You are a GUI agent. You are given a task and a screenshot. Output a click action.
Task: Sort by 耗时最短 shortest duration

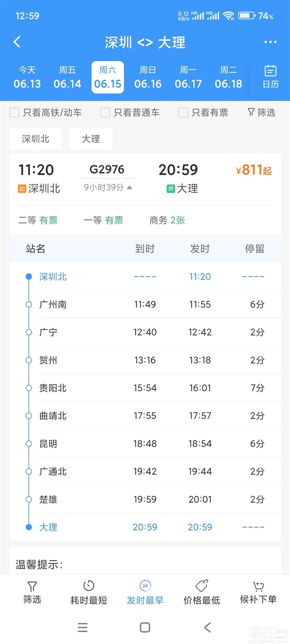tap(89, 592)
